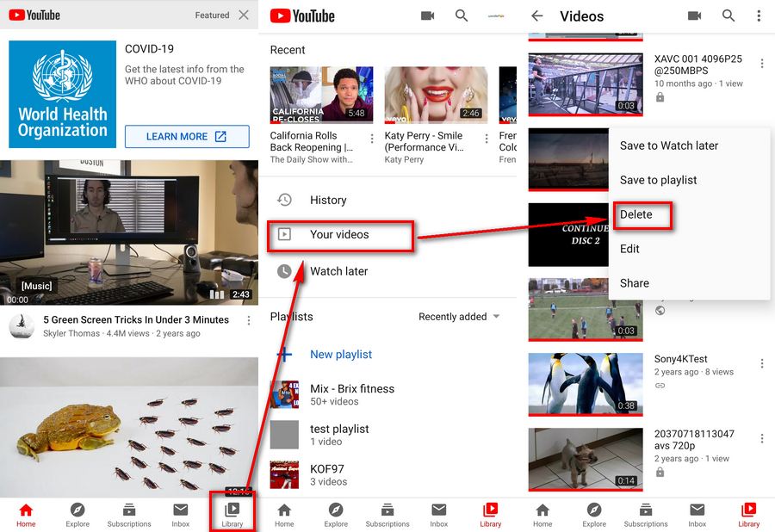
Task: Tap Library tab in the Videos screen
Action: (x=749, y=515)
